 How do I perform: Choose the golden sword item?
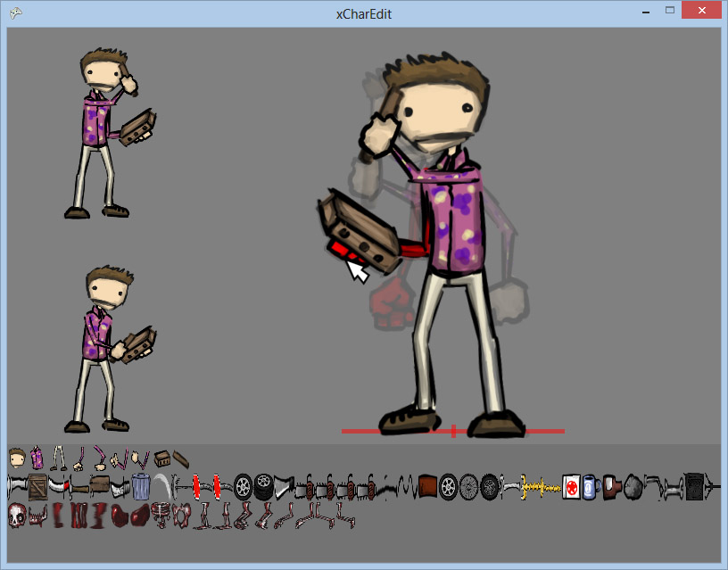tap(541, 487)
